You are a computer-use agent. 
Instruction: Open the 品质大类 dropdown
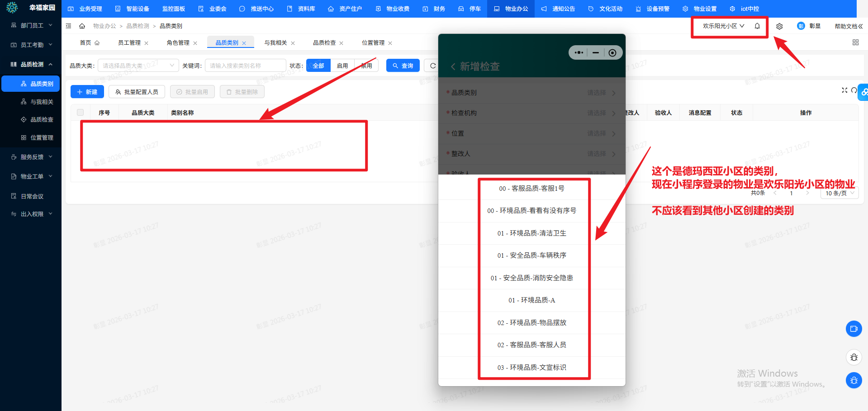click(138, 66)
